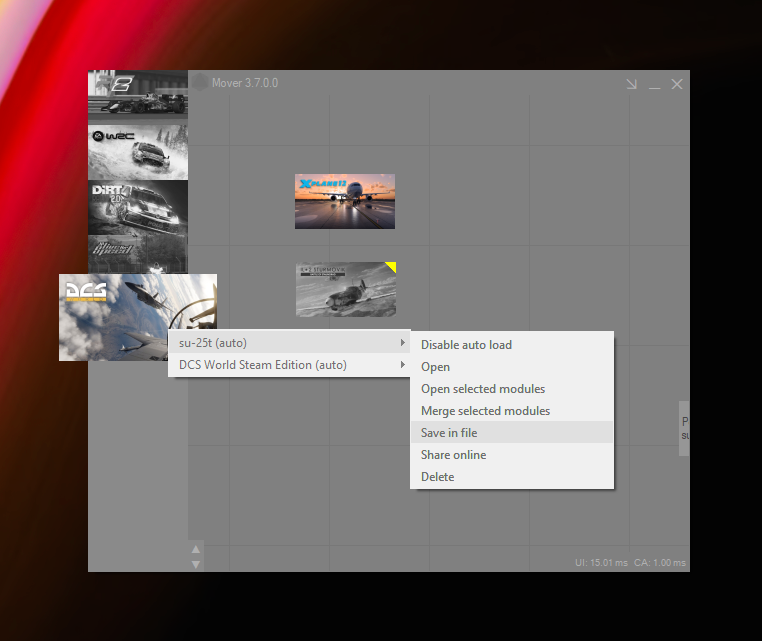
Task: Open the DiRT Rally 2.0 thumbnail
Action: tap(138, 206)
